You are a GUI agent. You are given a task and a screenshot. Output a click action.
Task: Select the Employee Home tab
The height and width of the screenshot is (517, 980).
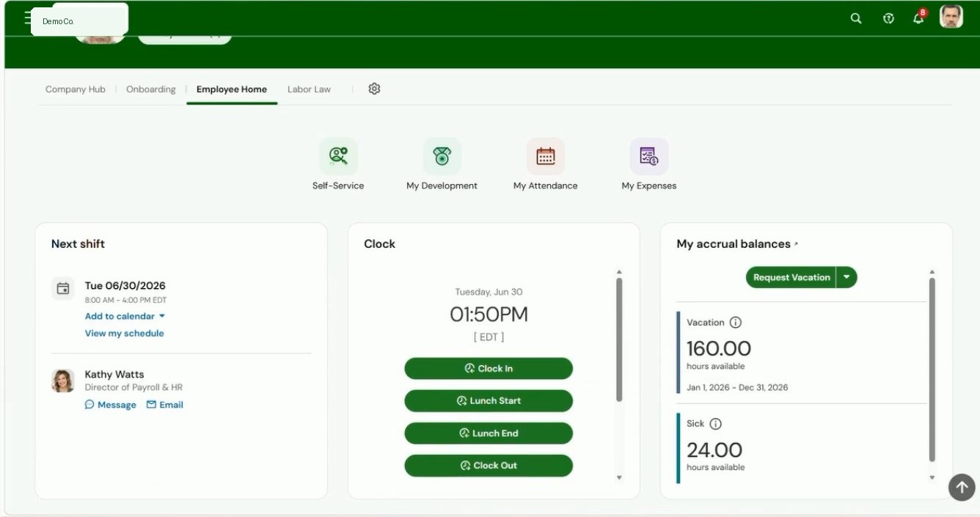232,89
